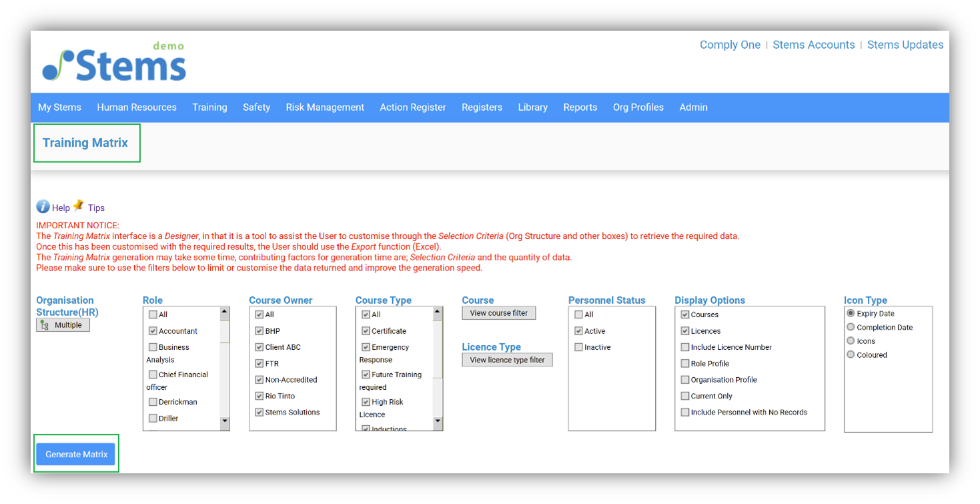This screenshot has width=980, height=504.
Task: Open the Risk Management menu
Action: [325, 107]
